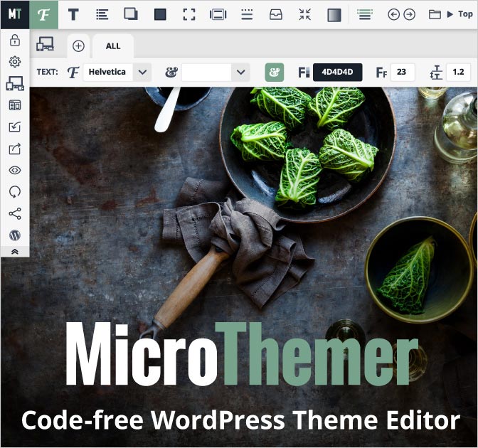Screen dimensions: 478x448
Task: Click responsive devices icon in sidebar
Action: pyautogui.click(x=15, y=83)
